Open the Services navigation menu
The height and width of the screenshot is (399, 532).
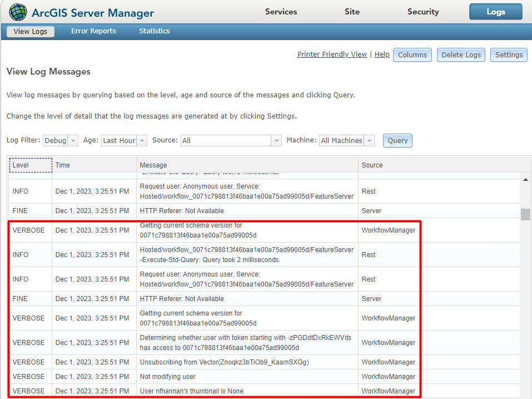pyautogui.click(x=280, y=12)
